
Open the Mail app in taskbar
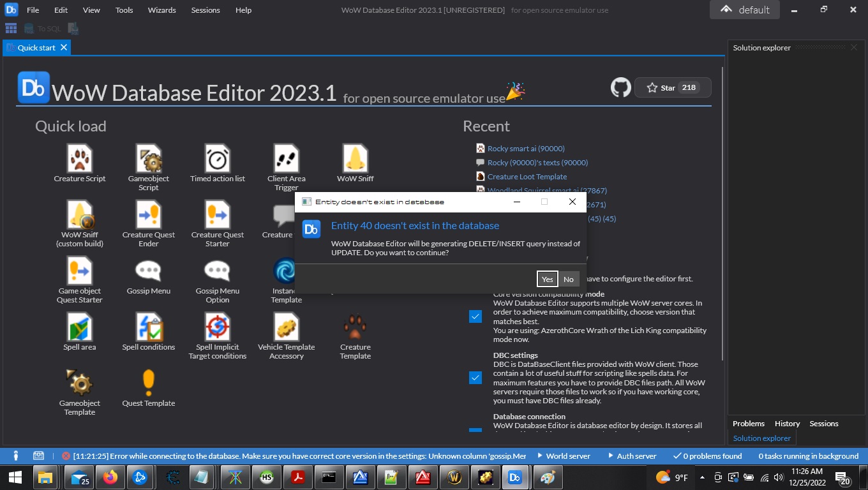tap(80, 477)
